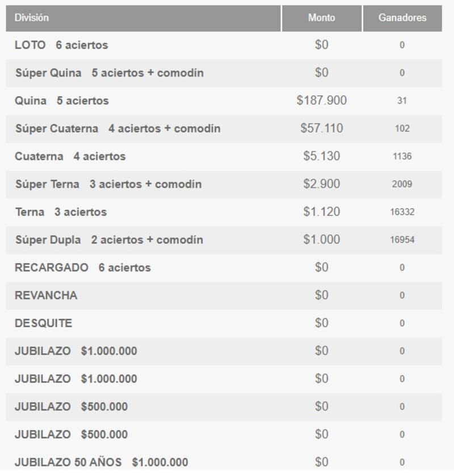Screen dimensions: 454x476
Task: Click the $187.900 Quina amount
Action: click(321, 101)
